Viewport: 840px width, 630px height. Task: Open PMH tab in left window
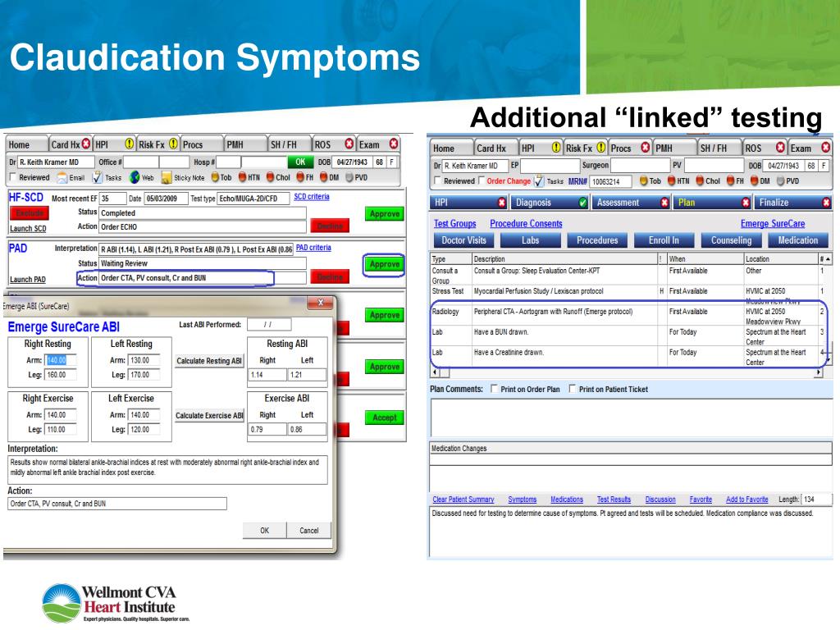coord(245,144)
